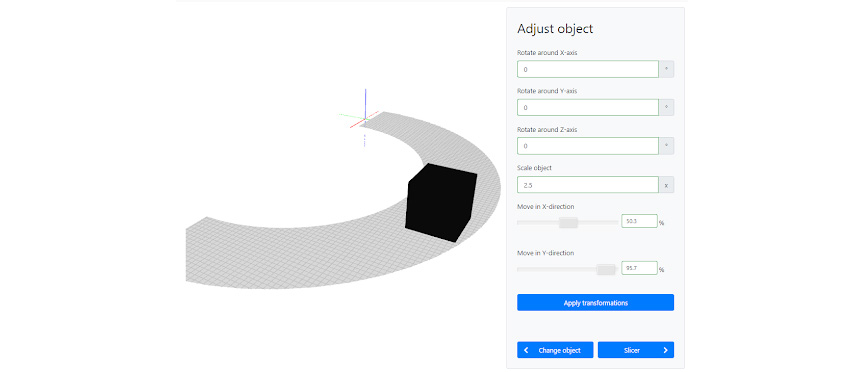Edit the Scale object value field
This screenshot has width=864, height=372.
point(588,185)
